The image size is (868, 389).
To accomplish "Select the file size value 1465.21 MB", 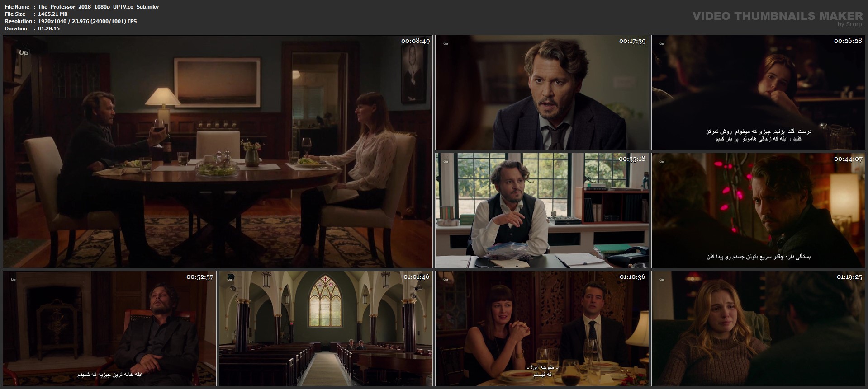I will coord(53,14).
